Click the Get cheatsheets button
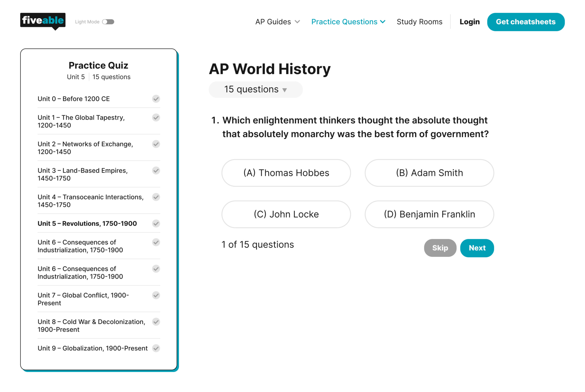Screen dimensions: 585x392 pos(526,22)
